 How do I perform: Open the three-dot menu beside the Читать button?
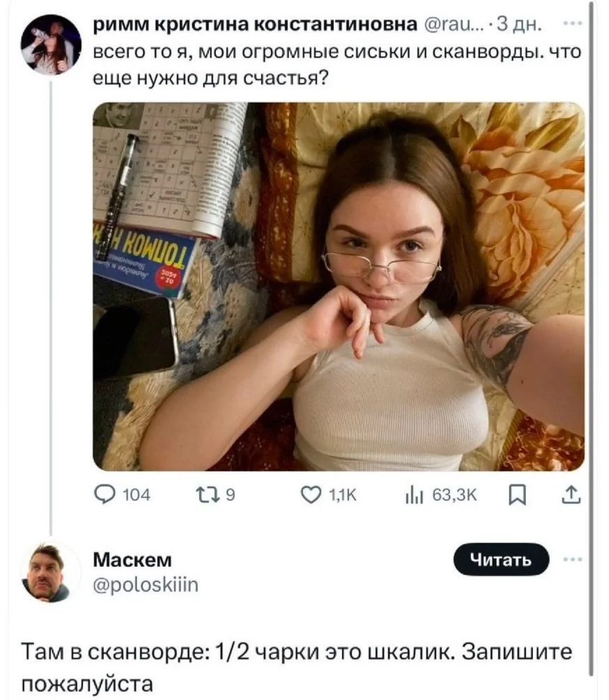pos(572,559)
